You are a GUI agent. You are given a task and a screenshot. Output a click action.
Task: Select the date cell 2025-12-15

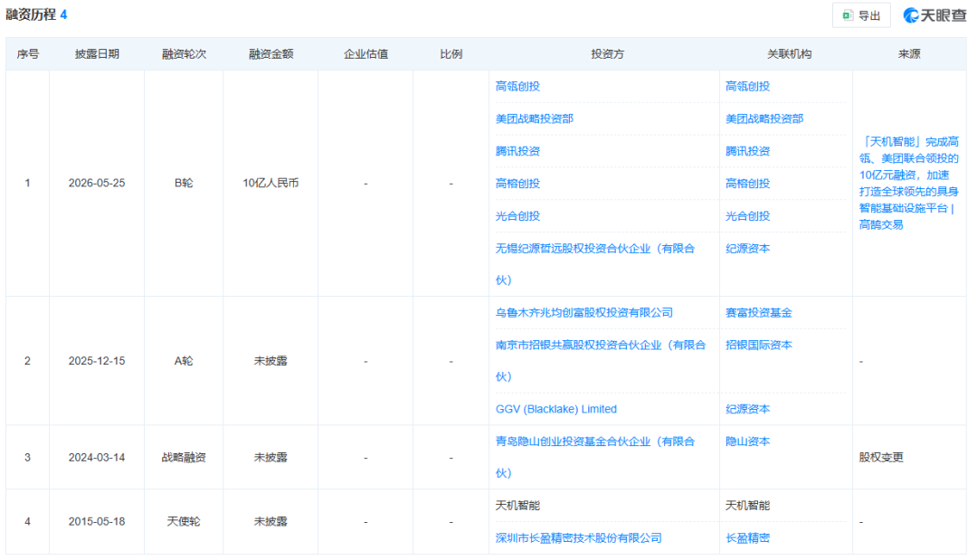click(97, 361)
